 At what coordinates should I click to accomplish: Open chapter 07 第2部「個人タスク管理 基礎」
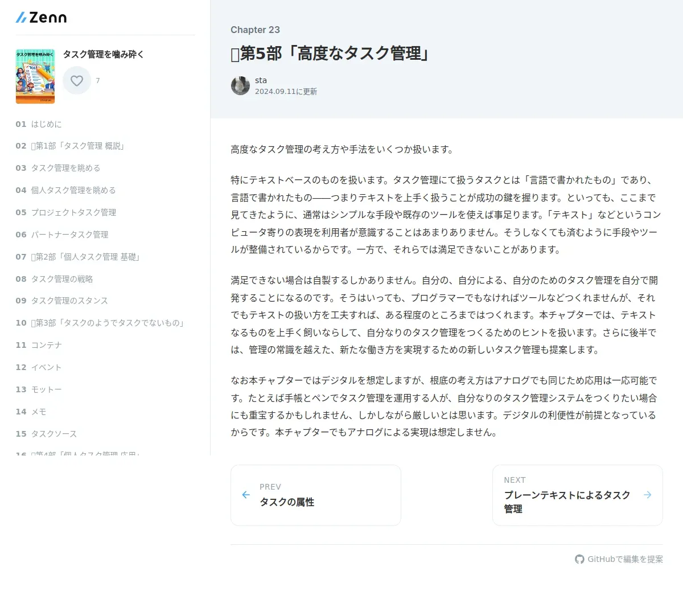tap(78, 257)
